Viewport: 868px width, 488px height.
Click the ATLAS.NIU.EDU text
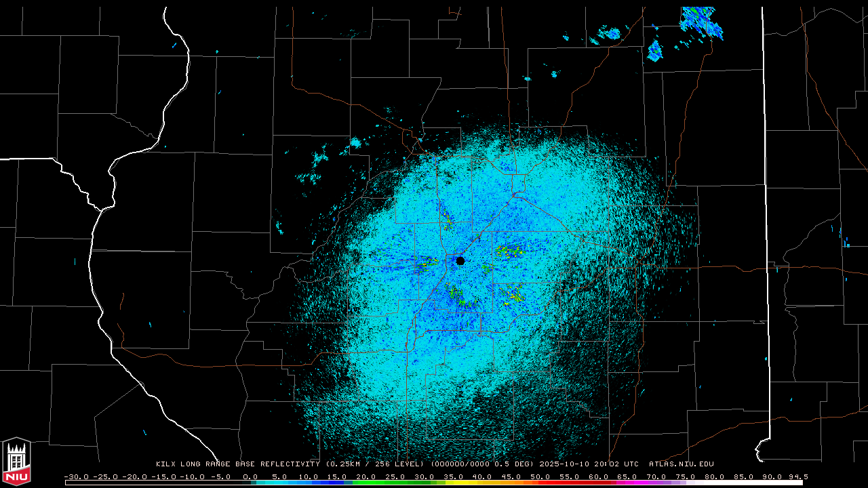tap(682, 464)
